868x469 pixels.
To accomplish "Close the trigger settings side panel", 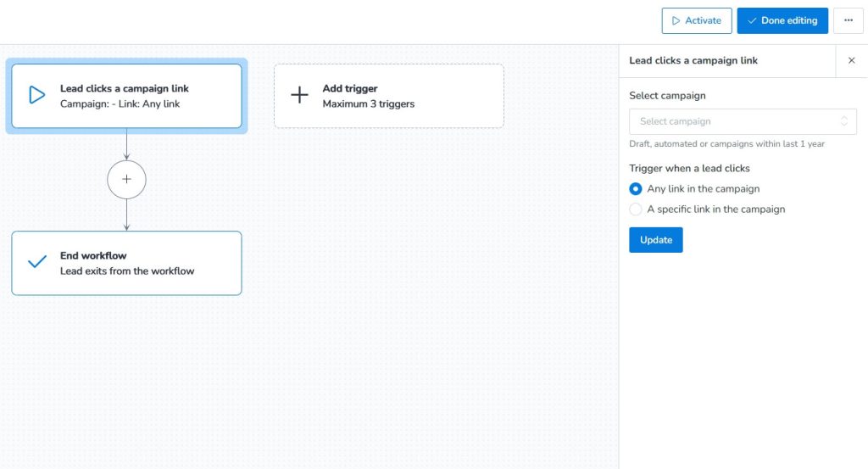I will 851,61.
